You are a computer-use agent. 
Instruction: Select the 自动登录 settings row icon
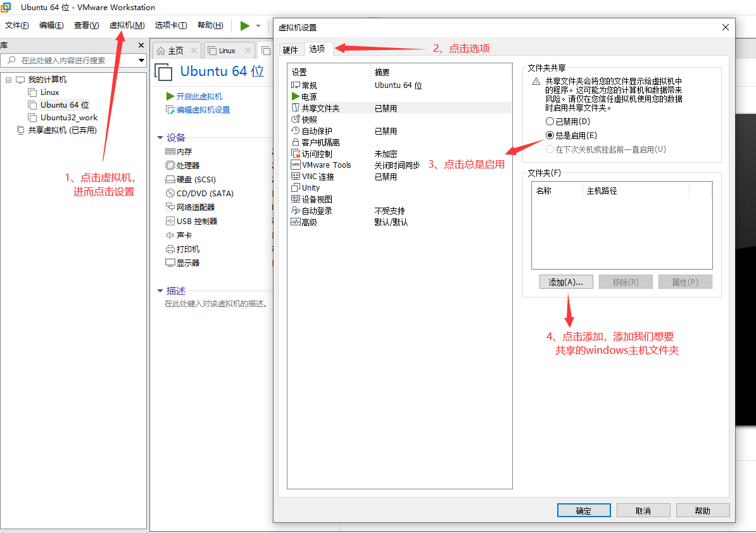tap(296, 211)
